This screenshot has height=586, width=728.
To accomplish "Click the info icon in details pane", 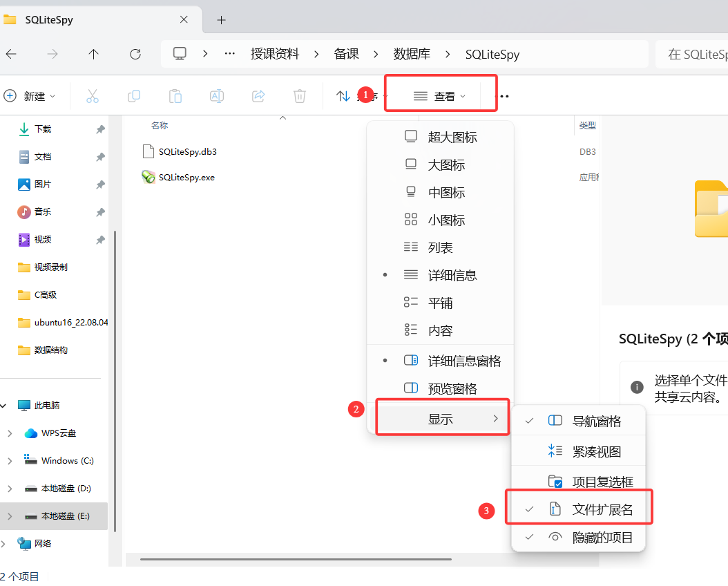I will coord(637,387).
